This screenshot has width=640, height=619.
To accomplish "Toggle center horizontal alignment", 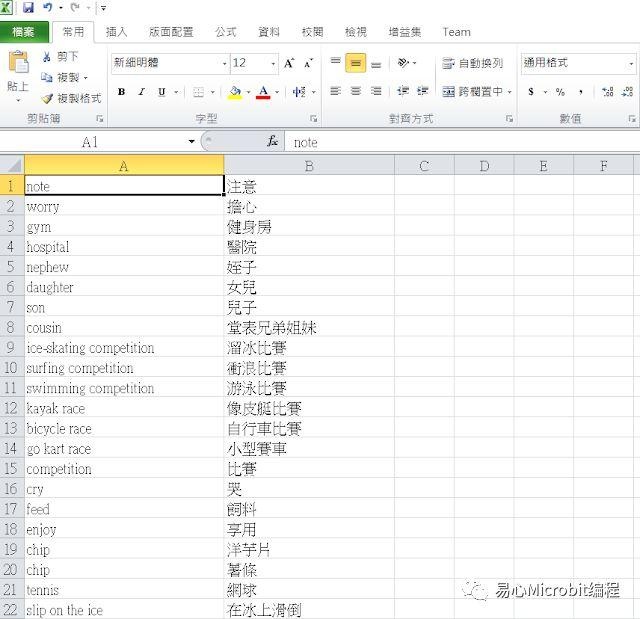I will [356, 91].
